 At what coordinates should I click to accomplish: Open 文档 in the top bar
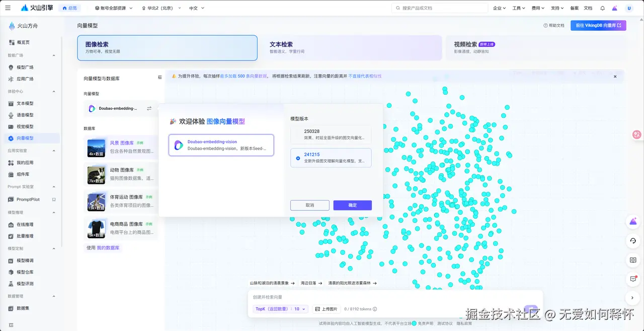tap(588, 8)
